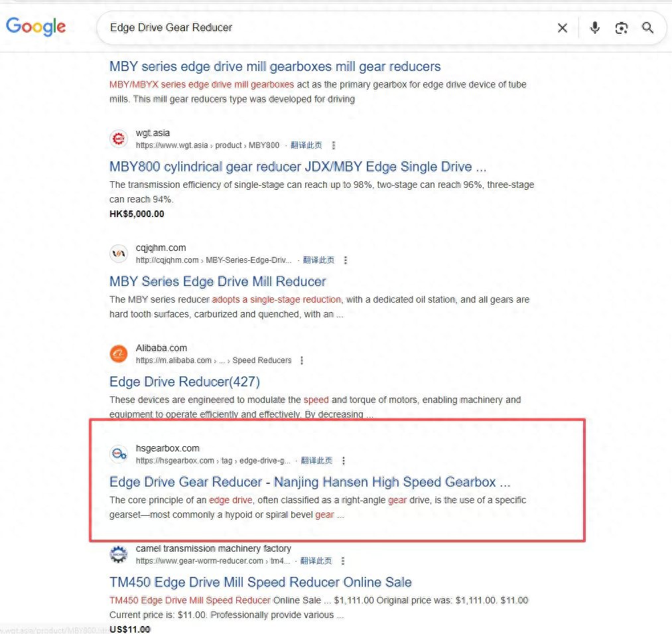Click the hsgearbox.com site favicon
Image resolution: width=672 pixels, height=634 pixels.
click(118, 454)
